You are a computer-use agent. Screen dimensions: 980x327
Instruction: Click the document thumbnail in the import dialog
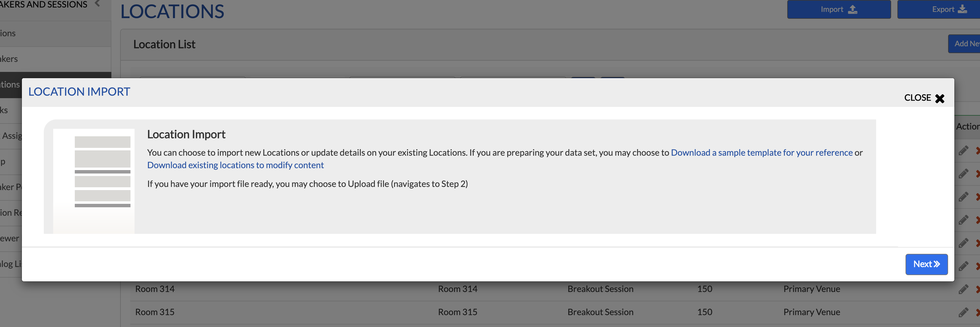pyautogui.click(x=94, y=181)
